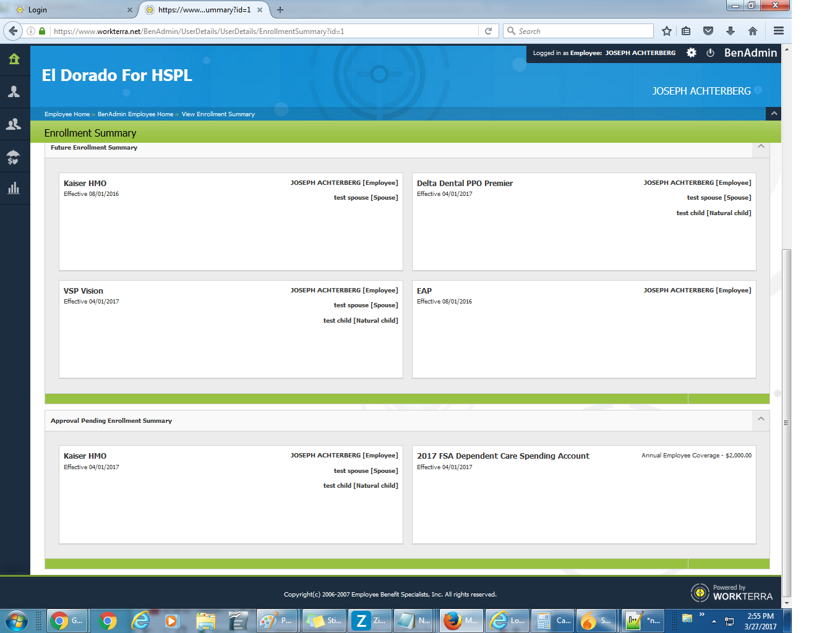Click the info icon beside JOSEPH ACHTERBERG

(758, 90)
